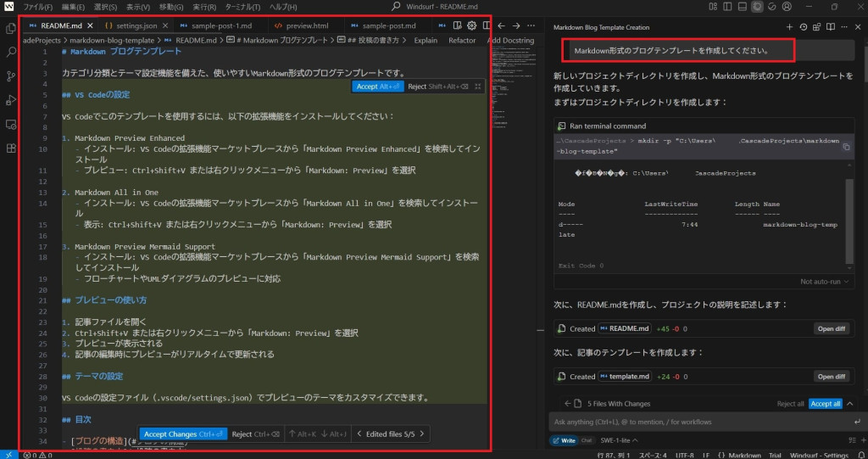The image size is (868, 459).
Task: Open the notifications bell in status bar
Action: pyautogui.click(x=861, y=455)
